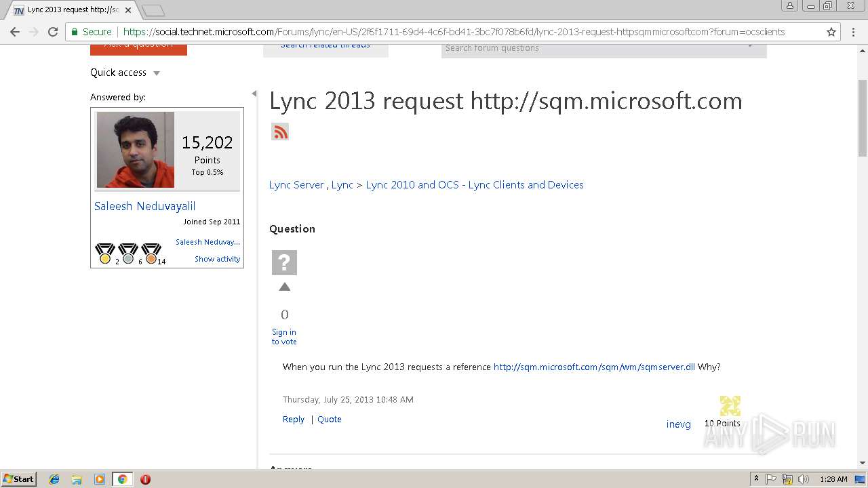Click Sign in to vote link
Viewport: 868px width, 488px height.
tap(284, 337)
